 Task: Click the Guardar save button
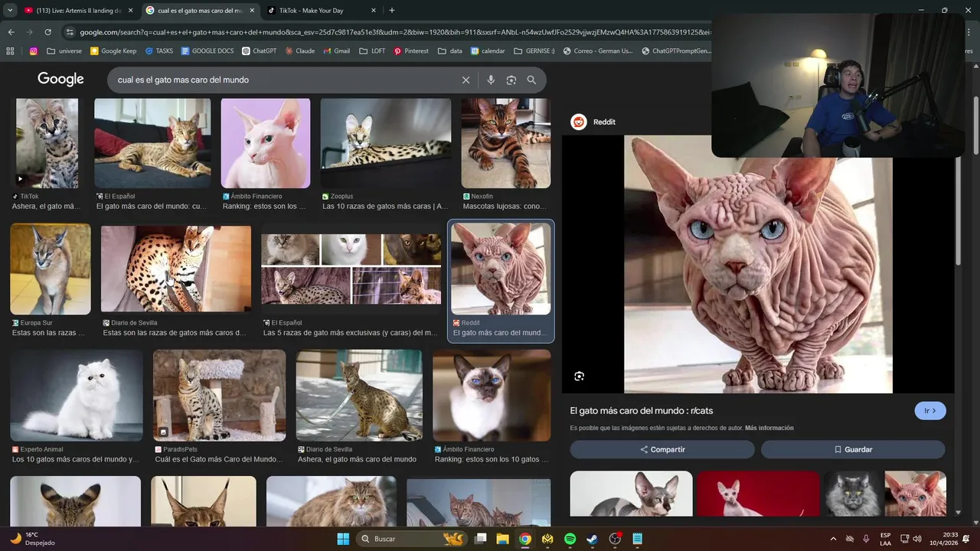point(853,449)
